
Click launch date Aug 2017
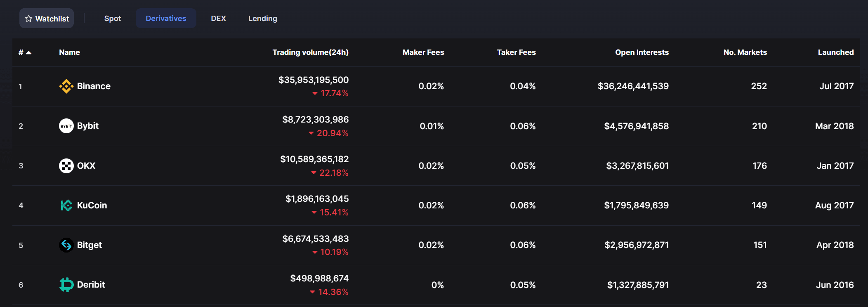835,205
